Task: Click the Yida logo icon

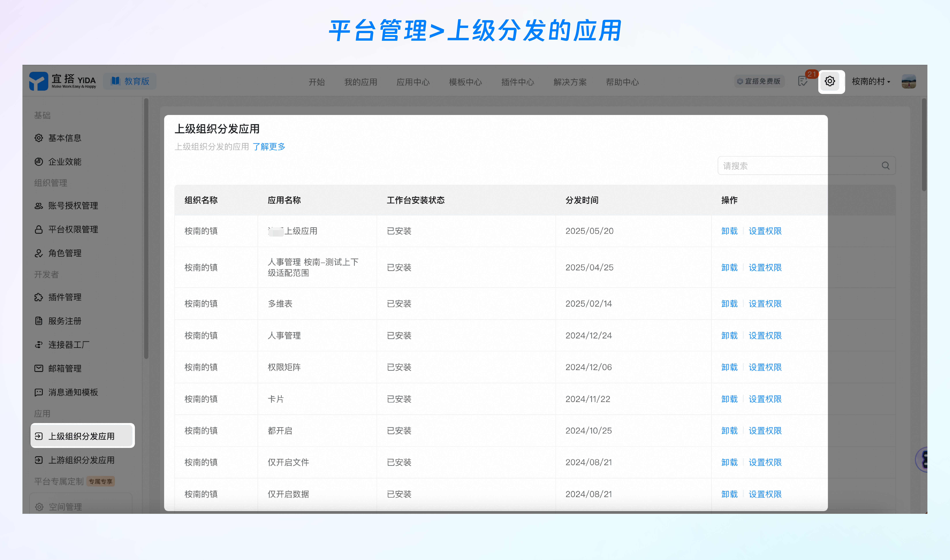Action: [x=38, y=81]
